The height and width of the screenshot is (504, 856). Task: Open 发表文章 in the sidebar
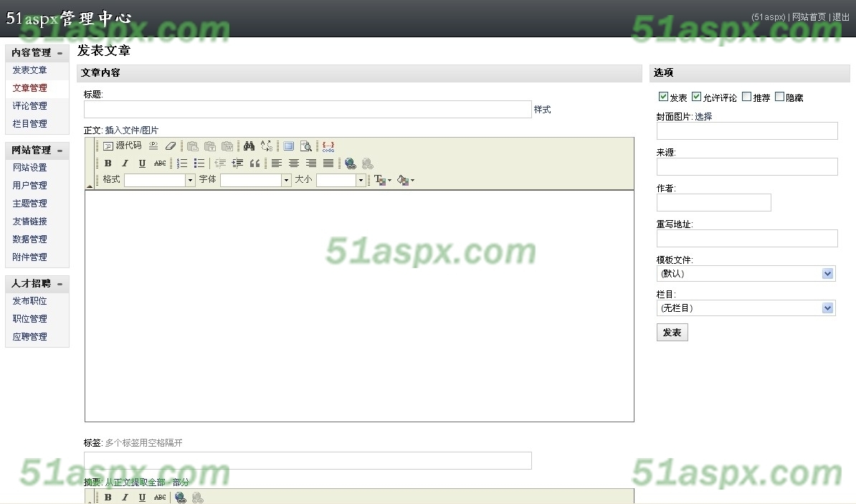click(29, 70)
